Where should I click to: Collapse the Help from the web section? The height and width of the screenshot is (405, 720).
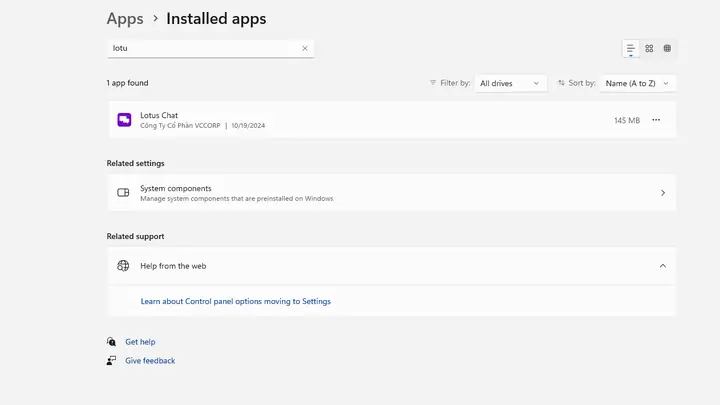tap(663, 266)
